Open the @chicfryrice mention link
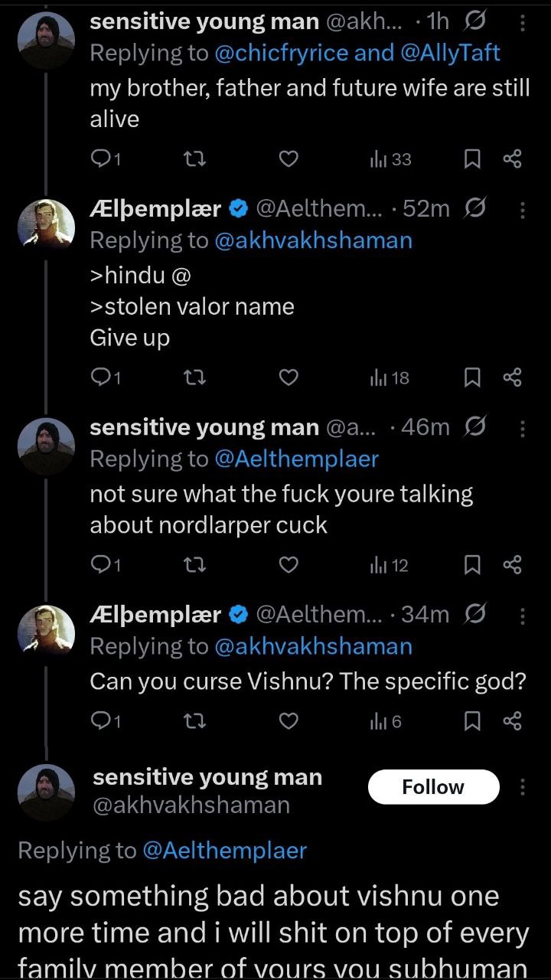551x980 pixels. (282, 53)
